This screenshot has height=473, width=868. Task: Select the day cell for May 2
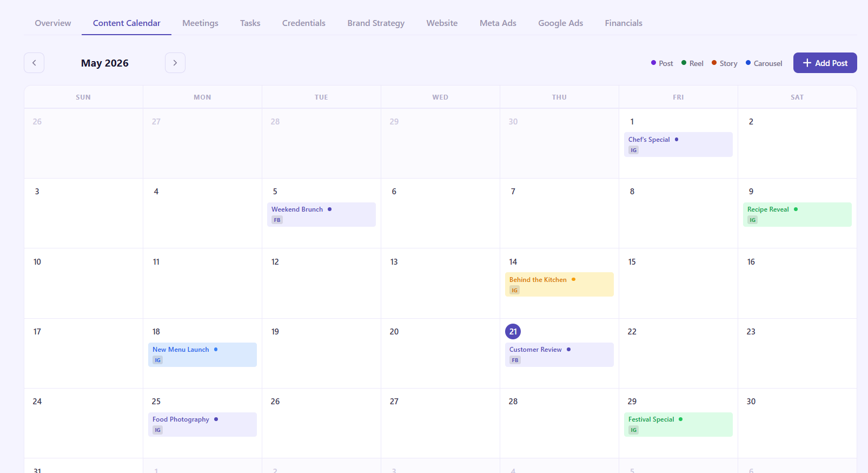tap(797, 143)
